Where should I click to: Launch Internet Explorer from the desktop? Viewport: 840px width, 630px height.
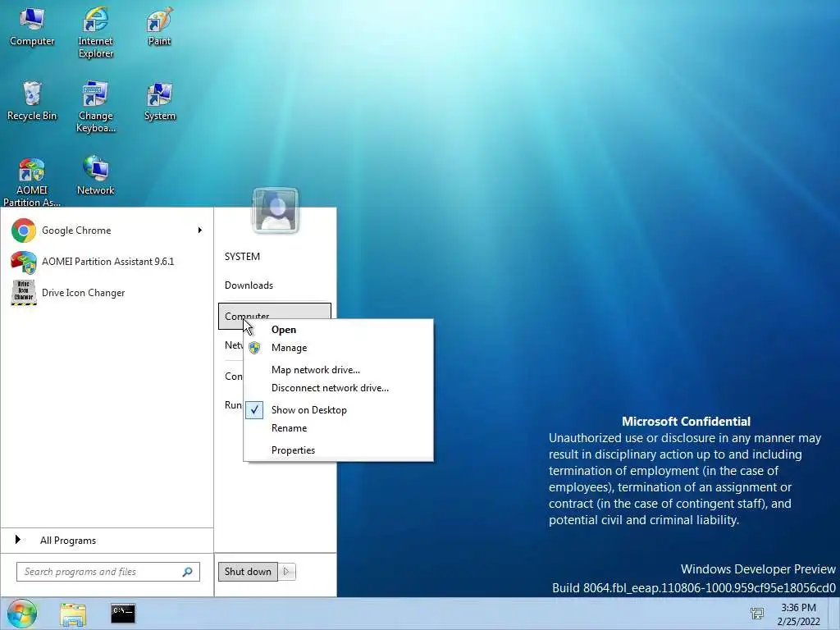click(95, 32)
